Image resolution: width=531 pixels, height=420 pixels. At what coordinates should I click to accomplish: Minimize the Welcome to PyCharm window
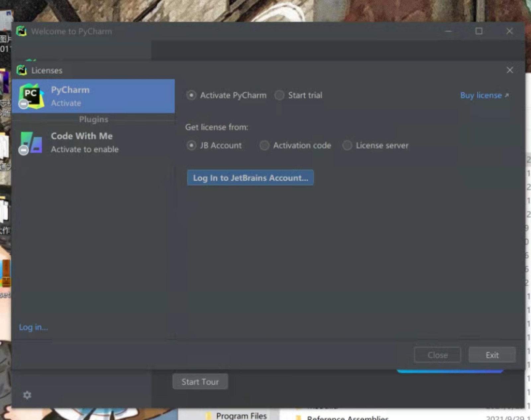[448, 31]
